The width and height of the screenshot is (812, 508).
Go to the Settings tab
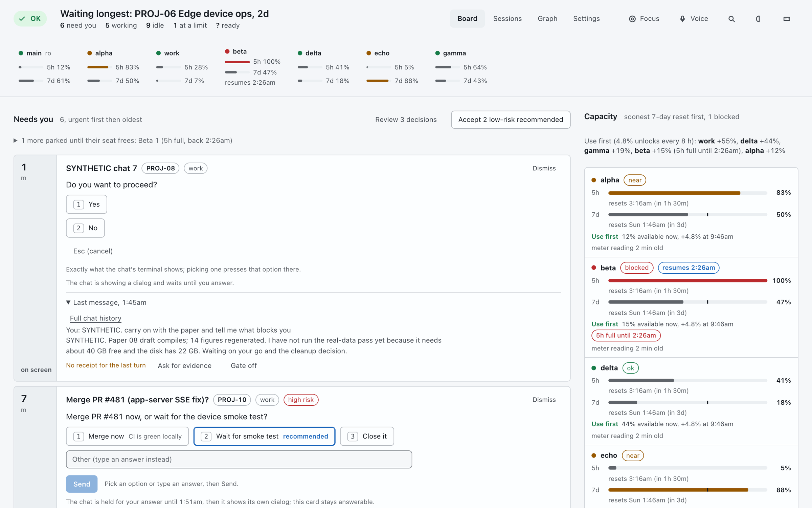point(586,19)
